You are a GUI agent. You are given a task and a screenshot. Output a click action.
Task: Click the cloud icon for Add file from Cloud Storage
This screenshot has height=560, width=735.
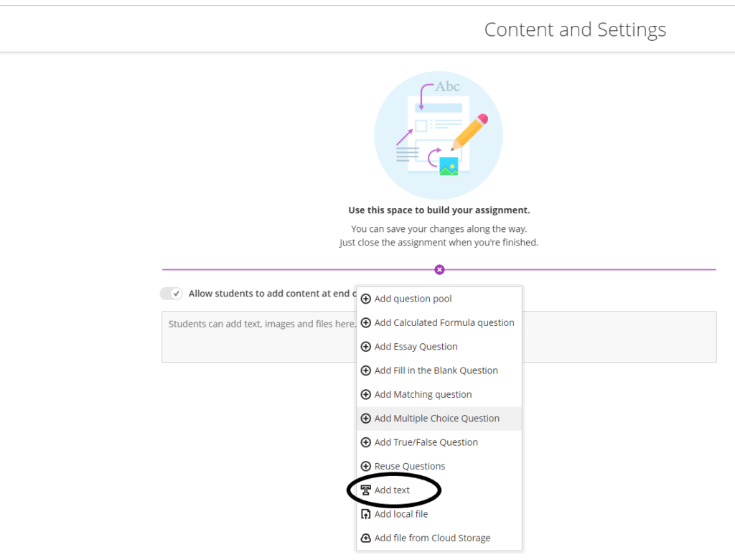click(366, 538)
